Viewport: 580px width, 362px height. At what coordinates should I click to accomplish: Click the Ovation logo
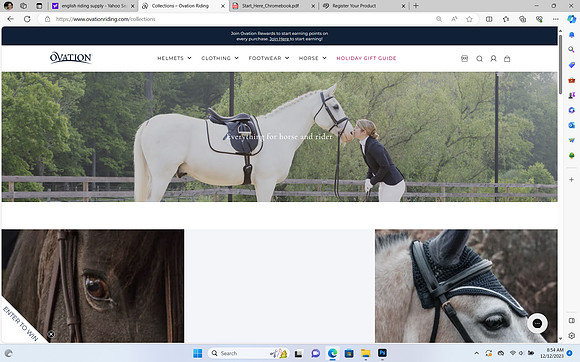tap(70, 58)
